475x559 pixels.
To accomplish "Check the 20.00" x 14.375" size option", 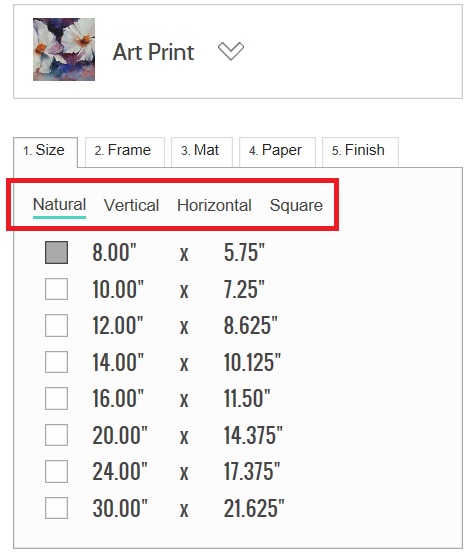I will 56,435.
